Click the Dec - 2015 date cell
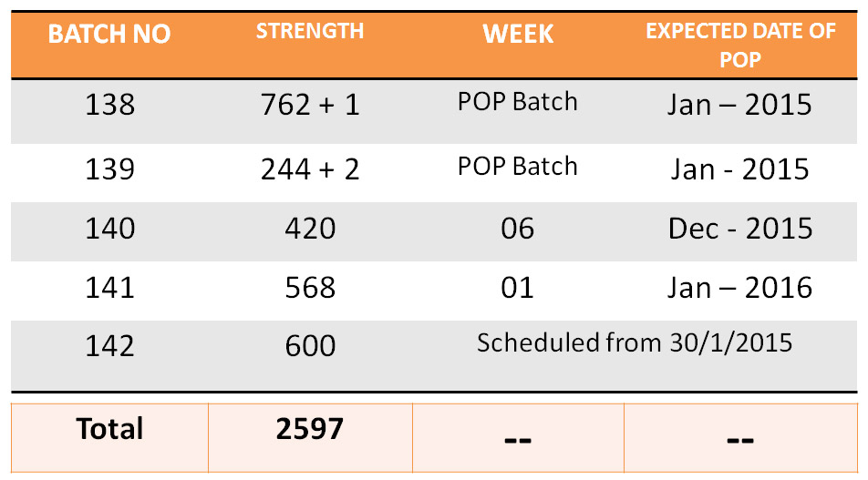Screen dimensions: 868x480 [739, 228]
